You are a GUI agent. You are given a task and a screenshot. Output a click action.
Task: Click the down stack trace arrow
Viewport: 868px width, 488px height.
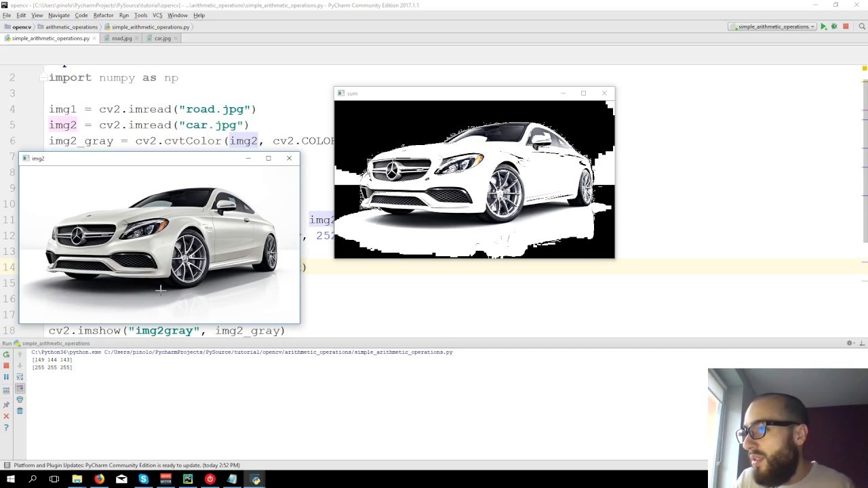20,365
